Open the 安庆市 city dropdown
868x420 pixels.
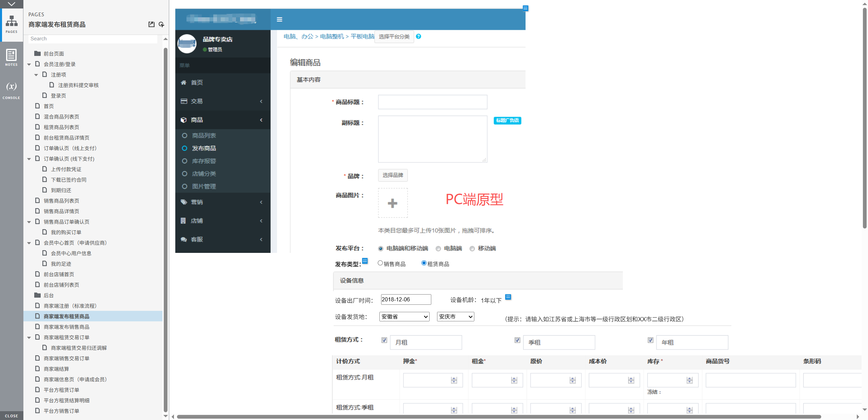[455, 317]
